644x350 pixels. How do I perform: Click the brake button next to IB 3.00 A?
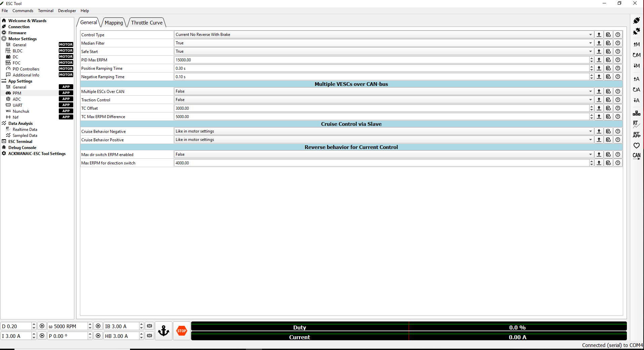pos(149,326)
